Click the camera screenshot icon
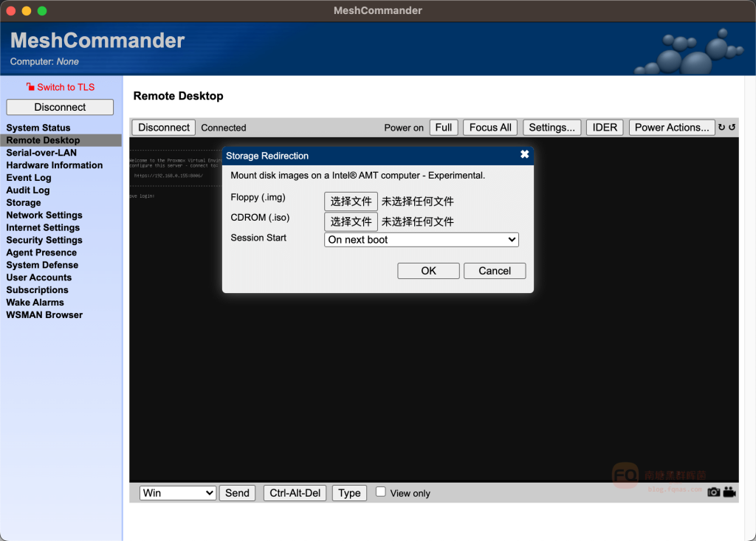The width and height of the screenshot is (756, 541). click(x=713, y=492)
